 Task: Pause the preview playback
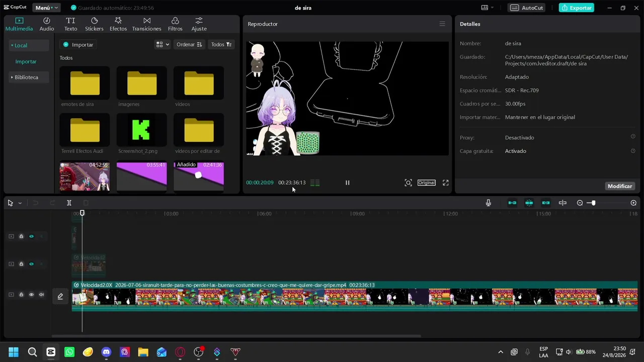pyautogui.click(x=347, y=183)
